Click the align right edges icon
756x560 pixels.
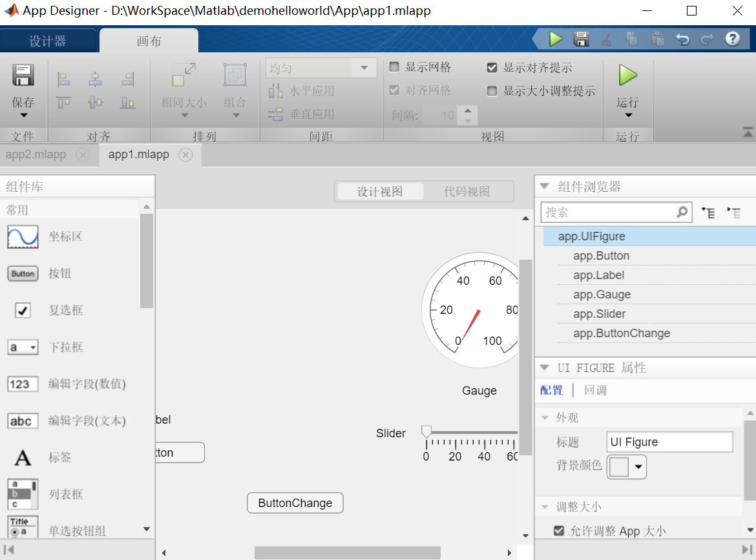click(128, 79)
